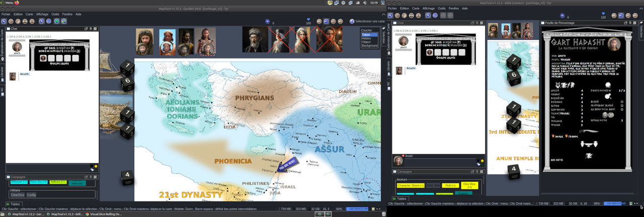Close Feuille de Personnage panel
Viewport: 644px width, 217px height.
[635, 23]
